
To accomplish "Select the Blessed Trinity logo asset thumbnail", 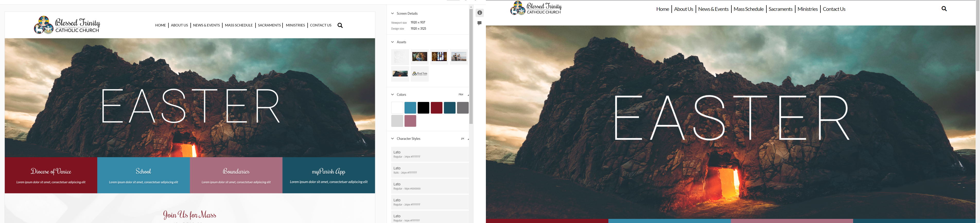I will [x=420, y=74].
